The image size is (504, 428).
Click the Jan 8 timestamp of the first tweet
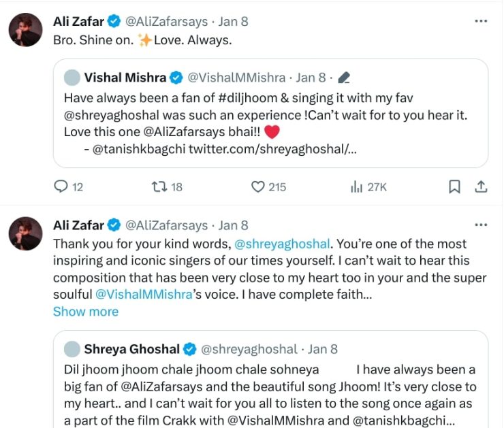tap(234, 21)
